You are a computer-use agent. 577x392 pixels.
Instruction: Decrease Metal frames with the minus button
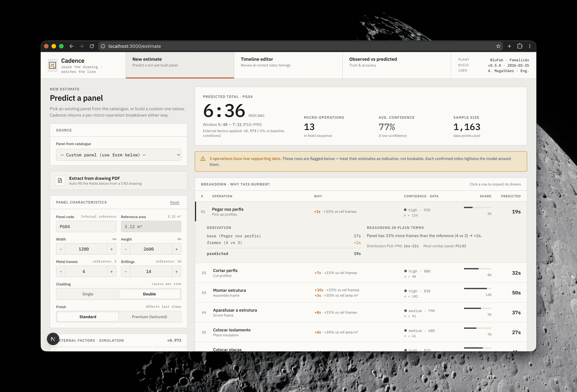point(61,271)
